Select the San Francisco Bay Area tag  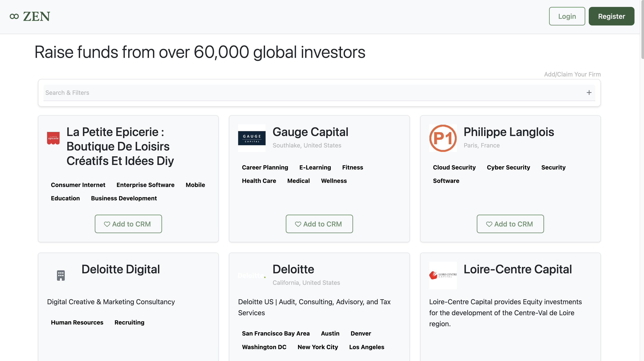pyautogui.click(x=276, y=334)
